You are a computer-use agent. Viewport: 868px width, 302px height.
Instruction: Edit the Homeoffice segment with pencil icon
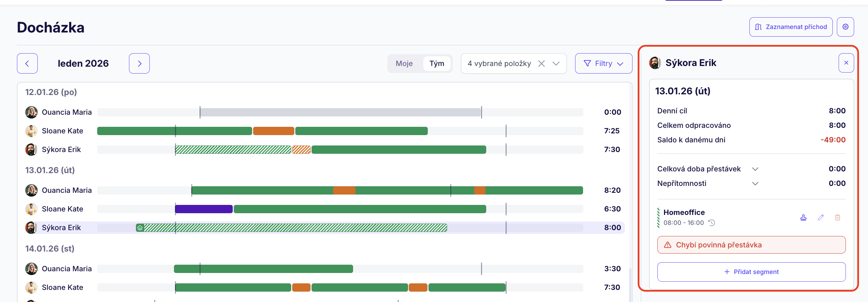pyautogui.click(x=821, y=217)
